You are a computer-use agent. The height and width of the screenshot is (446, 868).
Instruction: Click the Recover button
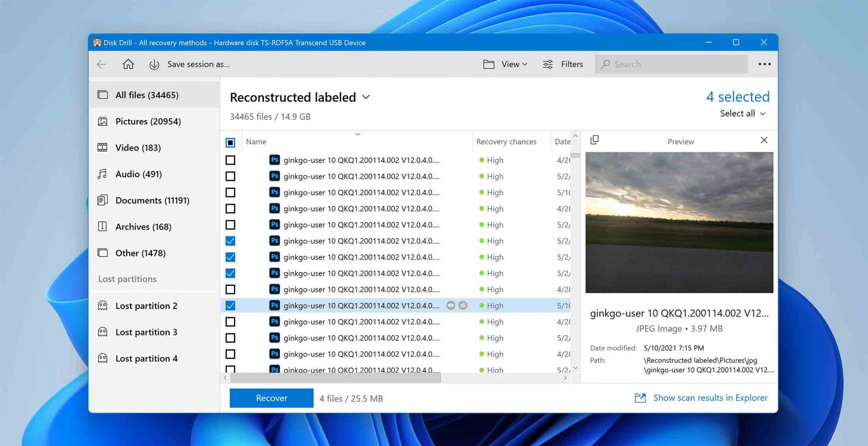(x=271, y=398)
